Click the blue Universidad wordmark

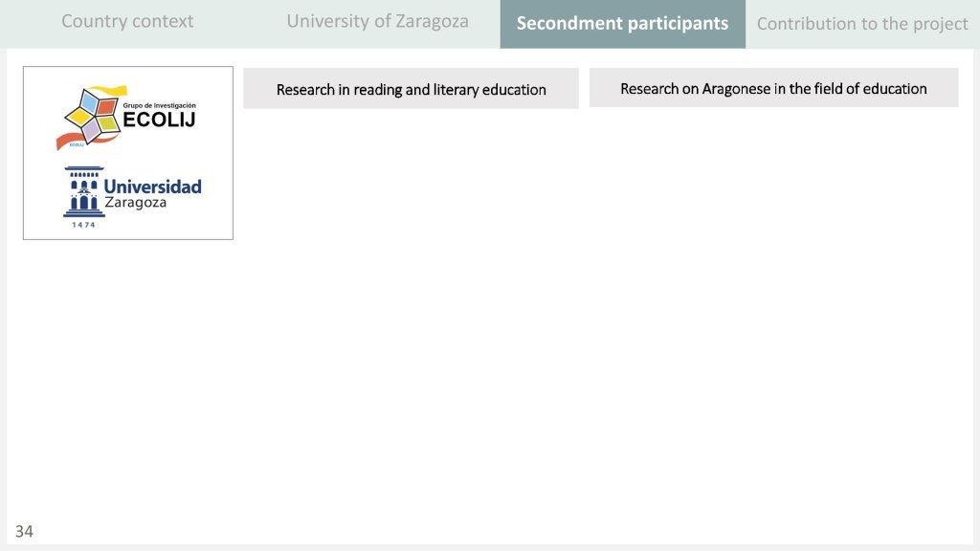click(x=152, y=186)
